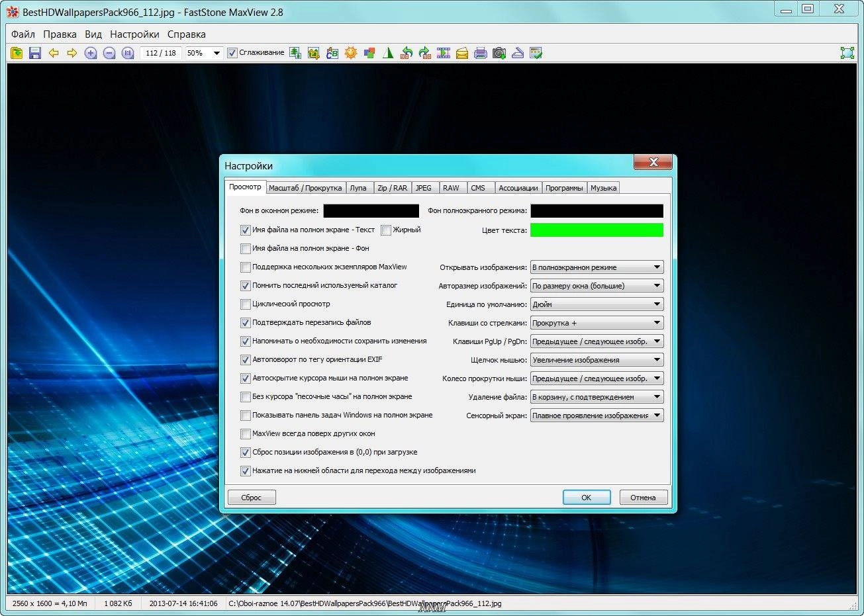Click the Print printer icon
Screen dimensions: 864x616
pyautogui.click(x=481, y=53)
